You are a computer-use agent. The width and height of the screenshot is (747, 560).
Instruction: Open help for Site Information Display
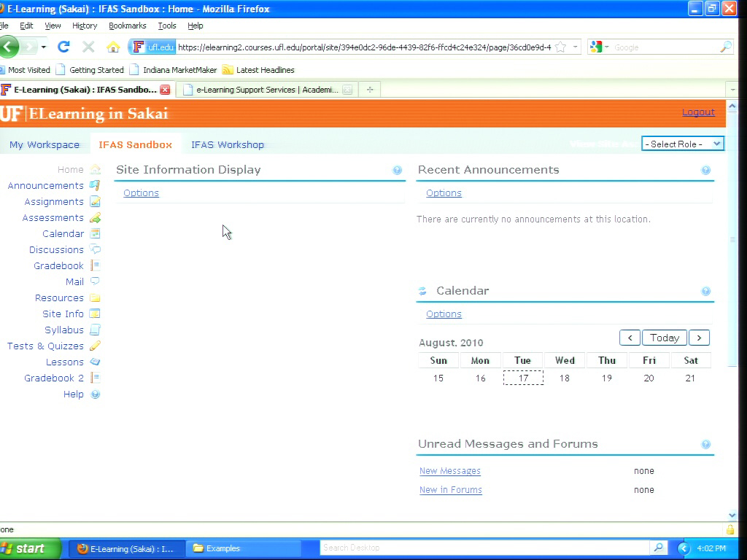pos(397,170)
